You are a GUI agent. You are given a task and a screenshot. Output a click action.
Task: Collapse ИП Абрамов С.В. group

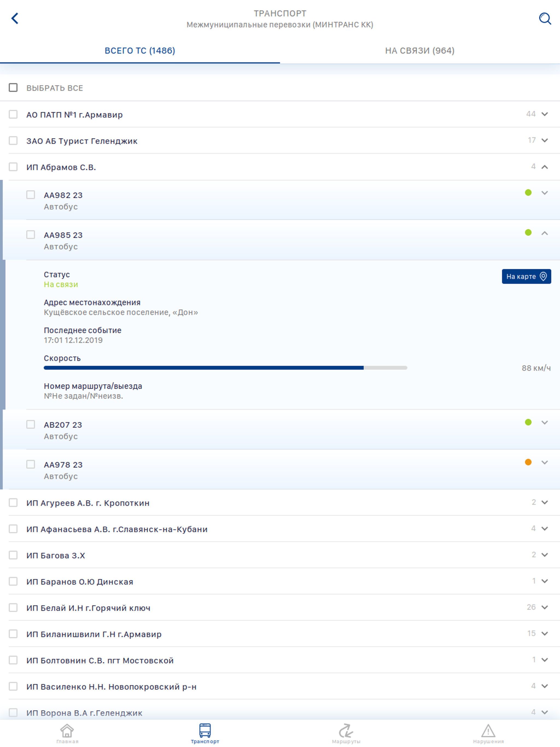(545, 167)
